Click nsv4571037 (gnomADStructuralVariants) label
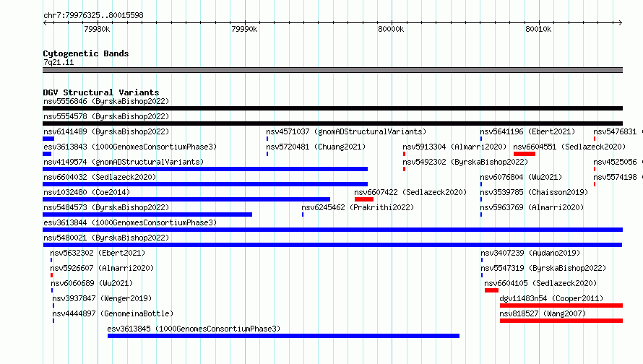This screenshot has width=643, height=364. point(346,131)
